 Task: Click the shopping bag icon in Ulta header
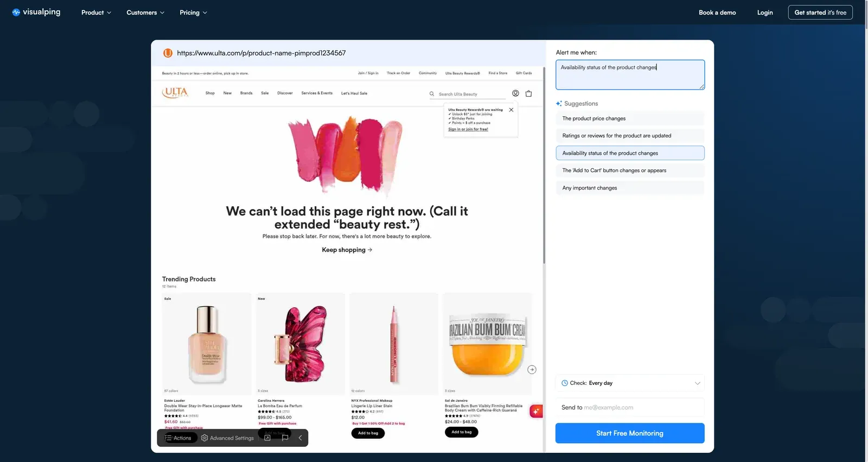528,93
